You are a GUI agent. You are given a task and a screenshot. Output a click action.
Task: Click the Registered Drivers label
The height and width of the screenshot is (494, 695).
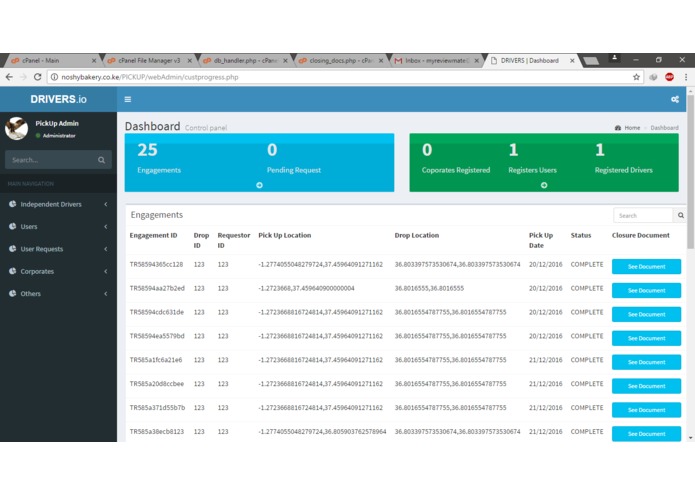(623, 170)
